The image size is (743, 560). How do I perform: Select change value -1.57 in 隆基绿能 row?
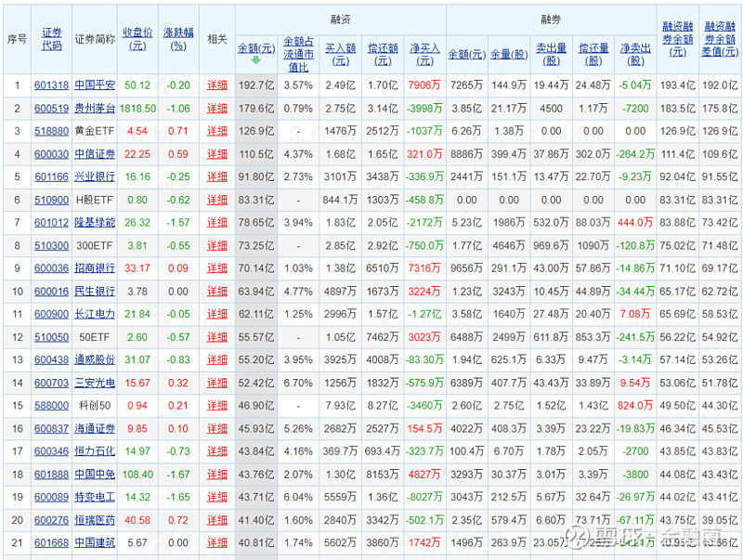click(178, 223)
